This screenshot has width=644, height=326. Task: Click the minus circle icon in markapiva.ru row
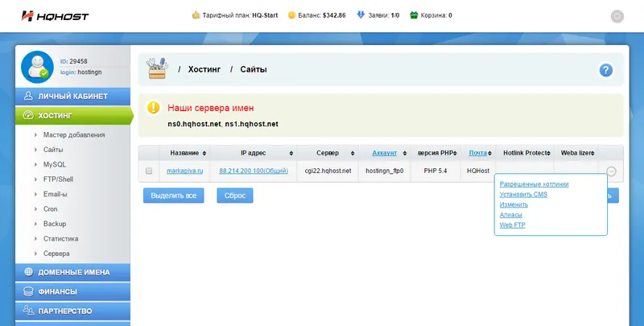click(611, 171)
